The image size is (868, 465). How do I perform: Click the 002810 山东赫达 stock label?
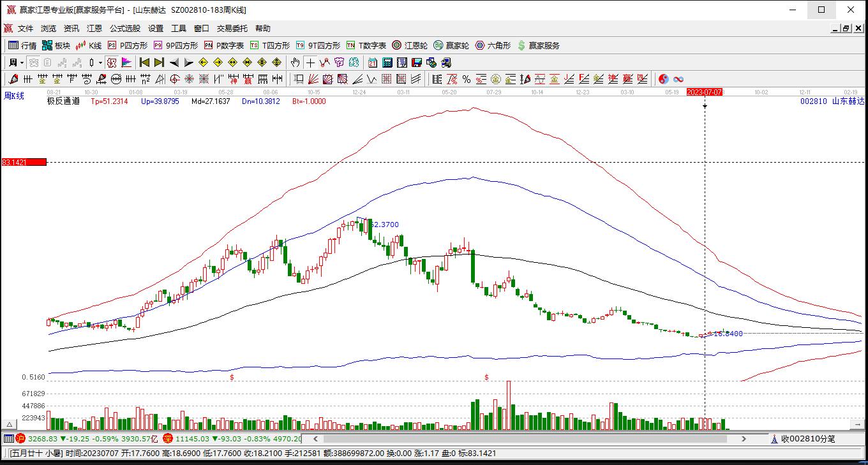coord(832,101)
